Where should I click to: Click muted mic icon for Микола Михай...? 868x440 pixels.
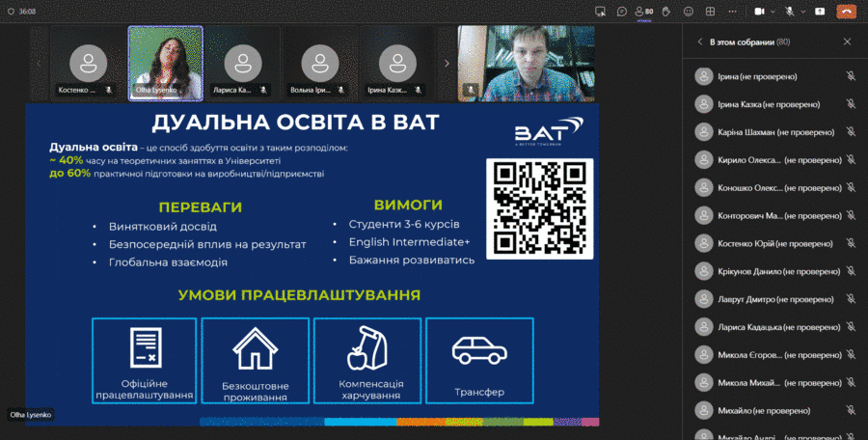(x=851, y=383)
